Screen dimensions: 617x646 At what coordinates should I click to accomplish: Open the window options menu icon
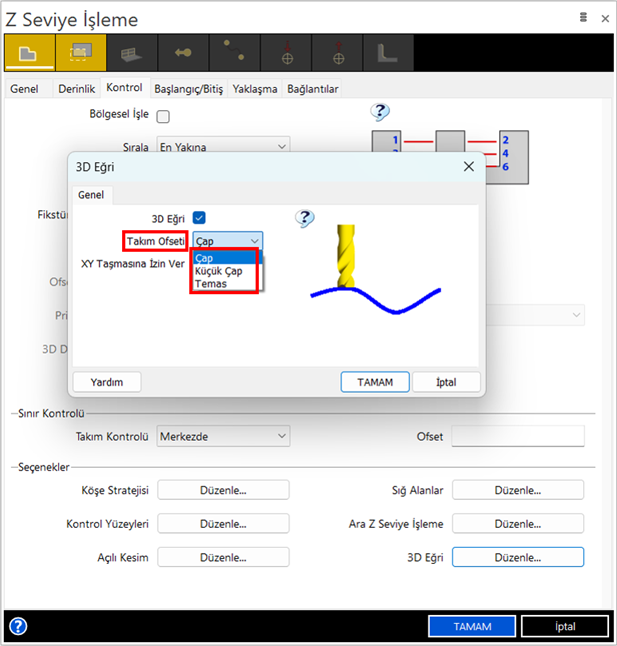(583, 17)
